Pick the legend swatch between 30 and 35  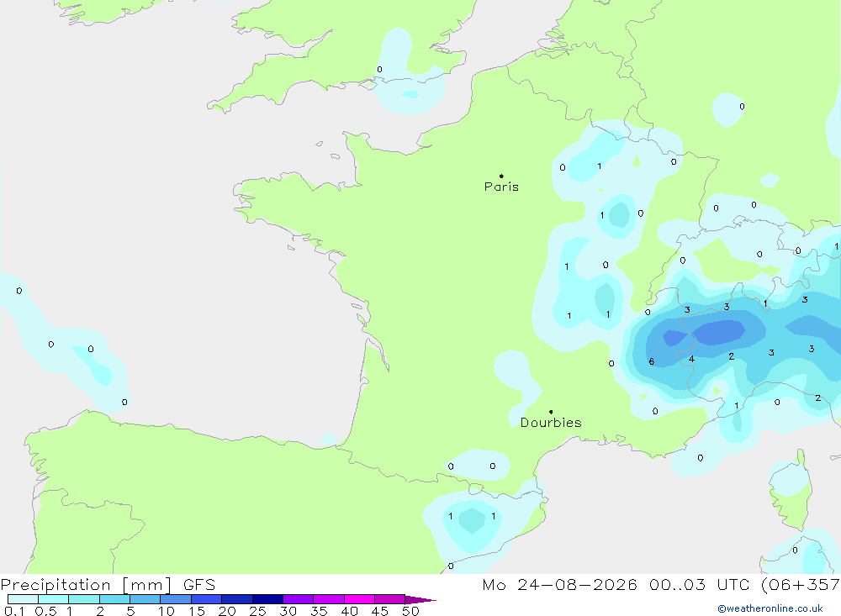coord(299,599)
